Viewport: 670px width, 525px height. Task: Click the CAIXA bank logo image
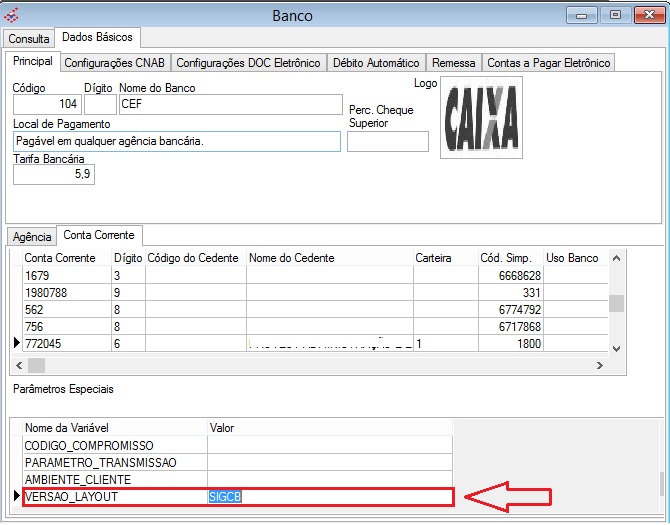tap(481, 117)
